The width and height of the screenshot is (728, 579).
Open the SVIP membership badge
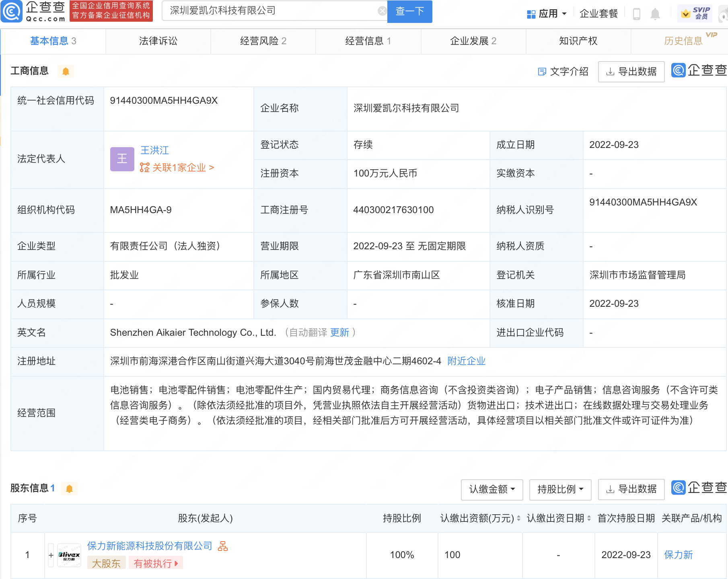[695, 14]
